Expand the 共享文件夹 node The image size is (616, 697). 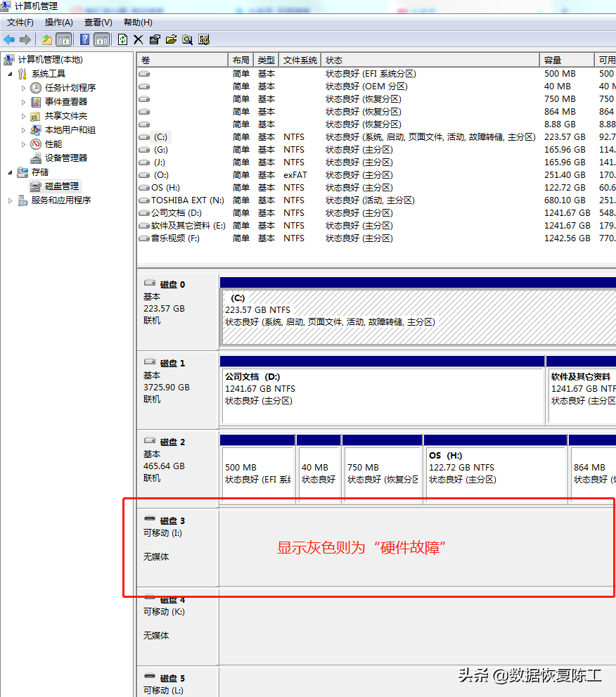[x=23, y=117]
